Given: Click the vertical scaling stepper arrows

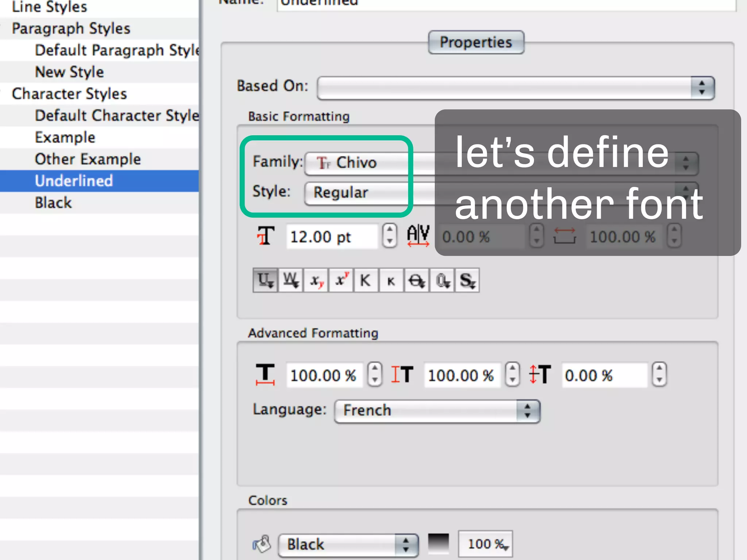Looking at the screenshot, I should [x=512, y=374].
